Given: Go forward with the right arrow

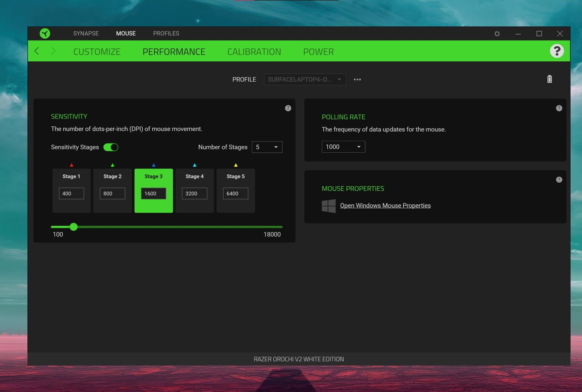Looking at the screenshot, I should tap(53, 51).
